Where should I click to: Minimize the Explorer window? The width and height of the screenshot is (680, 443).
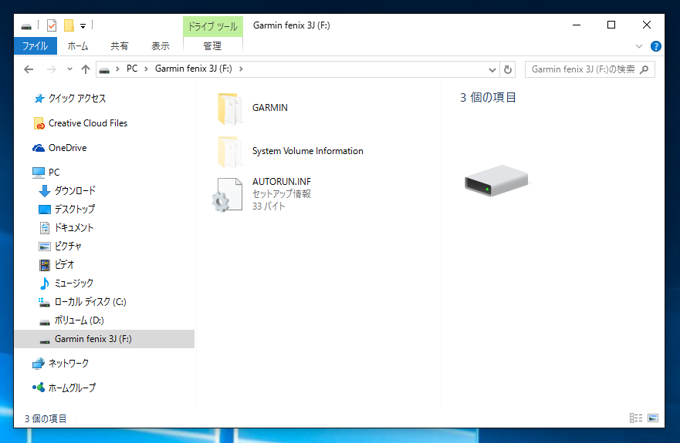click(x=576, y=25)
